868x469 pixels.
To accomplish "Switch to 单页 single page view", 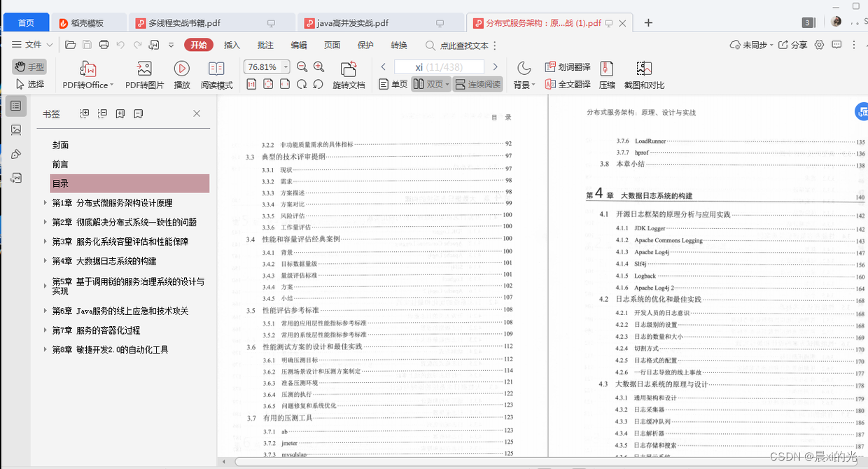I will point(393,84).
